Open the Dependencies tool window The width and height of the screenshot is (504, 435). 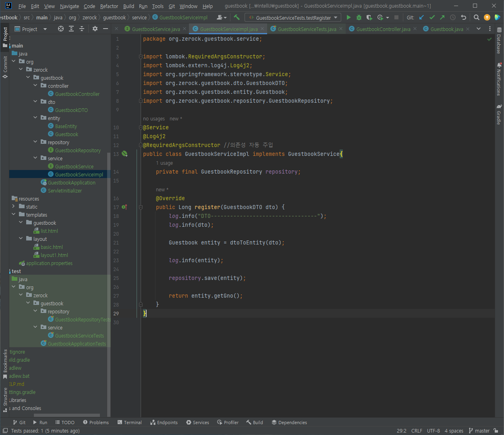[x=289, y=423]
